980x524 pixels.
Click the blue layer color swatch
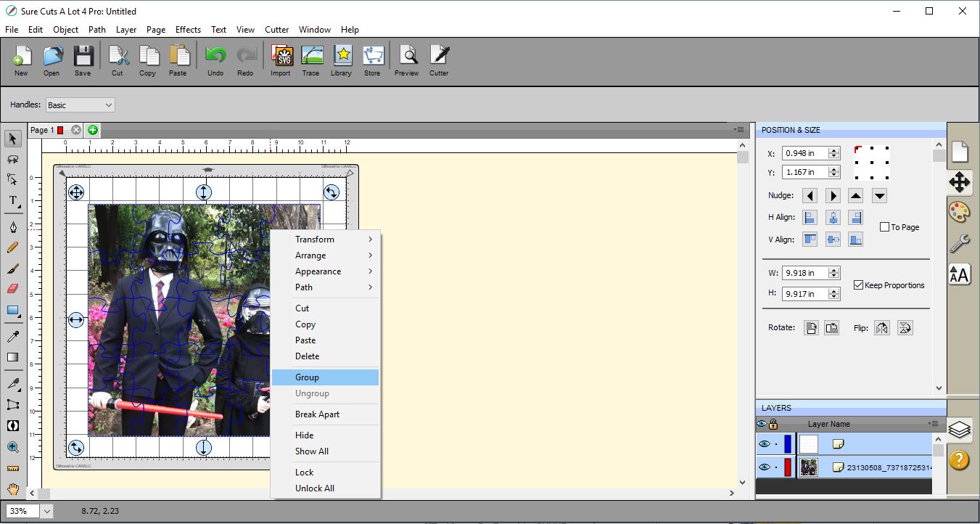788,444
